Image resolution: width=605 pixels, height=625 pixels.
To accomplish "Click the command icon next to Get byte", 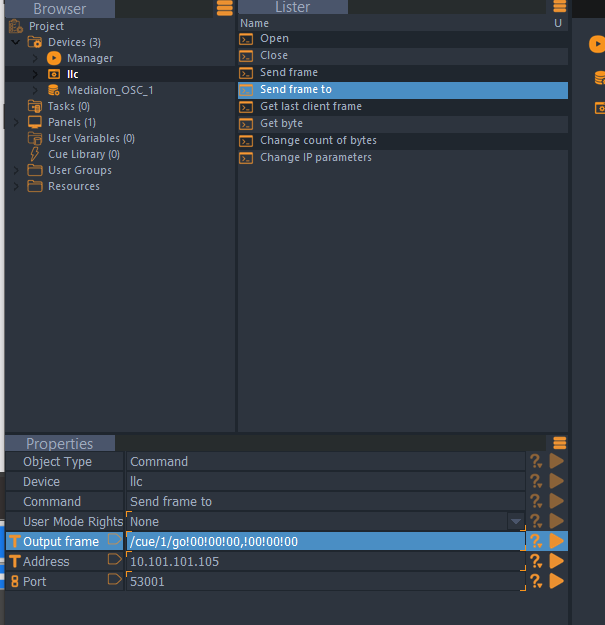I will [x=246, y=124].
